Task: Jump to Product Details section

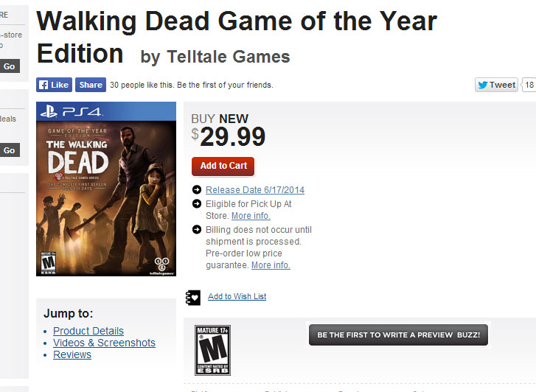Action: [88, 331]
